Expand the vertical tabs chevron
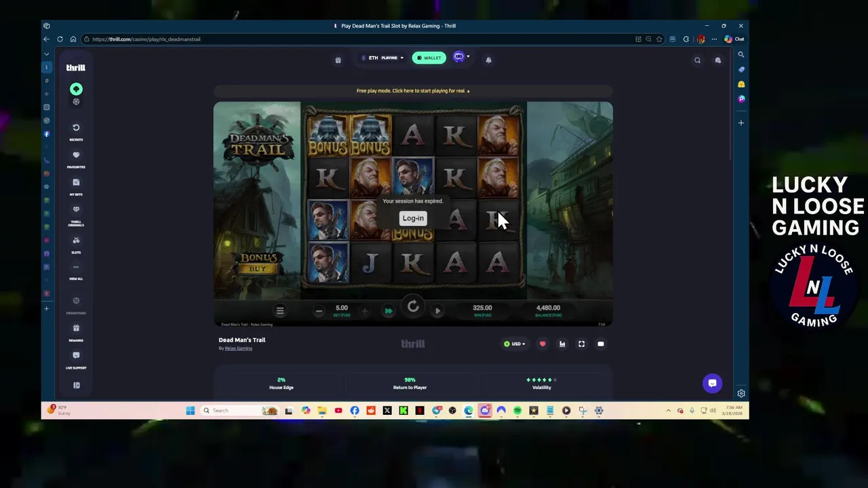 46,54
